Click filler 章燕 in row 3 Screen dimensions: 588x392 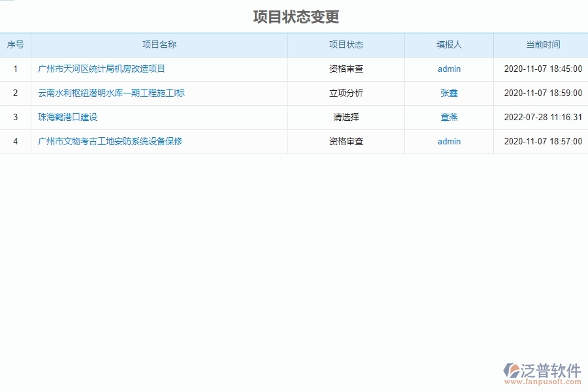(449, 117)
